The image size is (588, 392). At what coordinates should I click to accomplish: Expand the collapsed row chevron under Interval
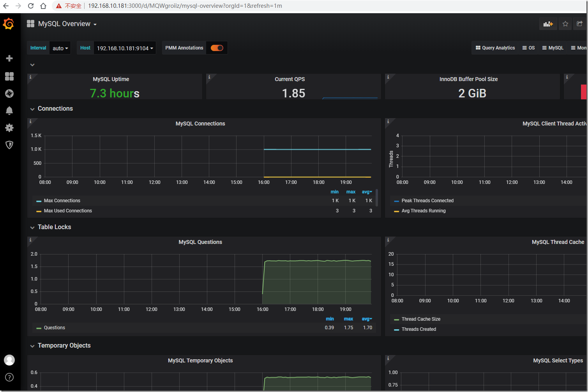coord(32,65)
